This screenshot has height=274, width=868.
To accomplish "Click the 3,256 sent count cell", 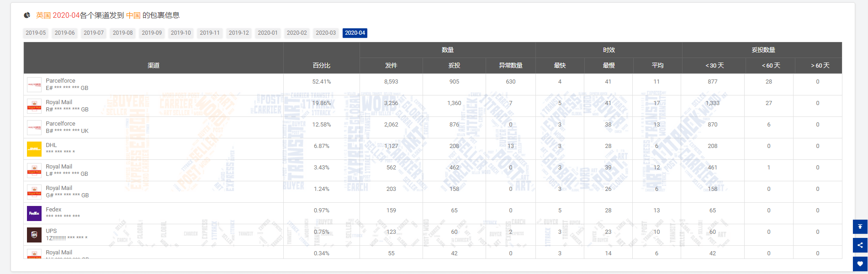I will point(391,103).
